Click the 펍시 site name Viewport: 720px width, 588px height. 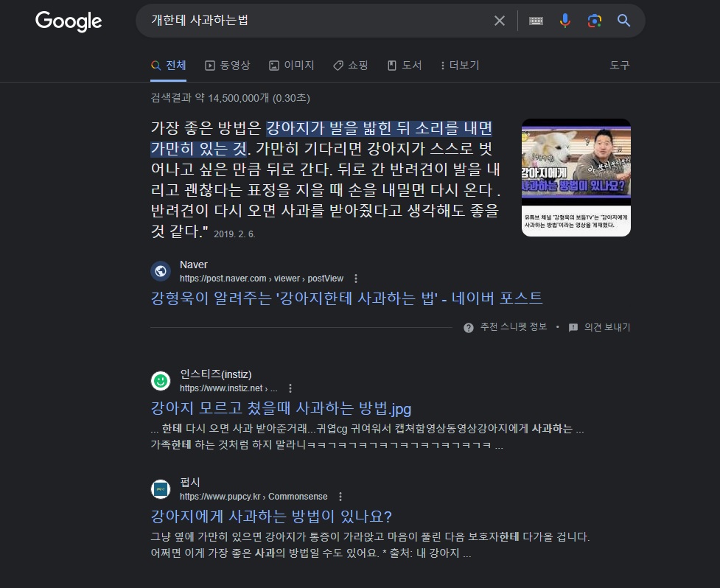click(189, 483)
